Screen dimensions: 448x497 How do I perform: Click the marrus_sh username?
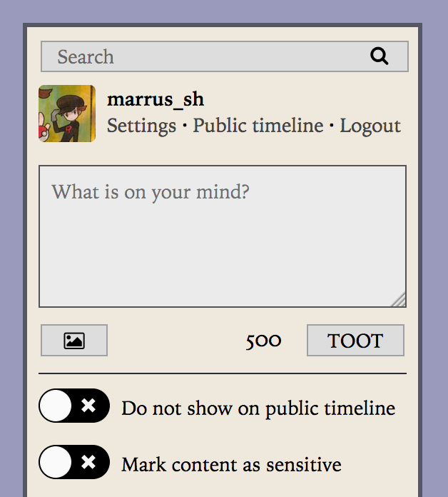[x=156, y=99]
